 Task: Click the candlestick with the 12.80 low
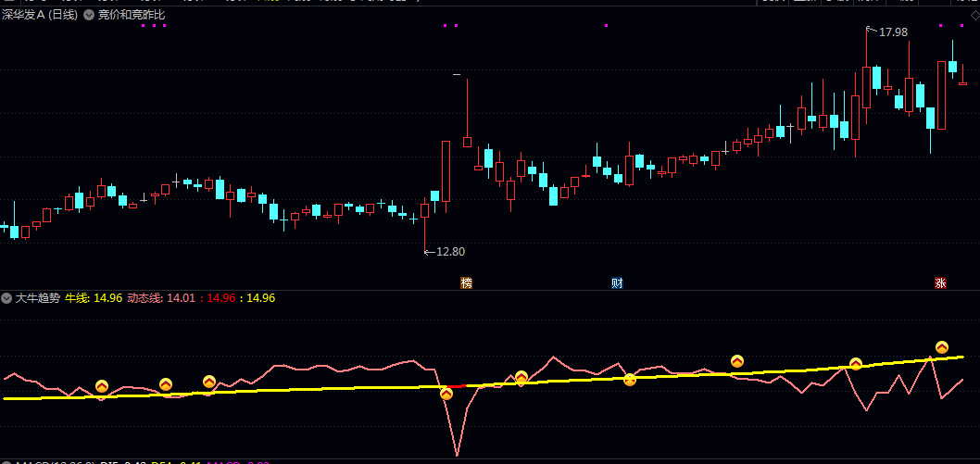tap(425, 211)
